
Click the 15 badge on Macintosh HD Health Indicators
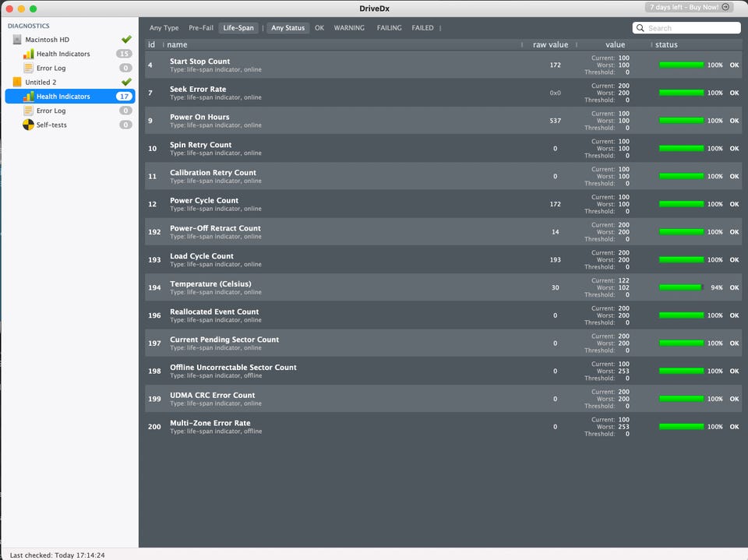point(125,54)
